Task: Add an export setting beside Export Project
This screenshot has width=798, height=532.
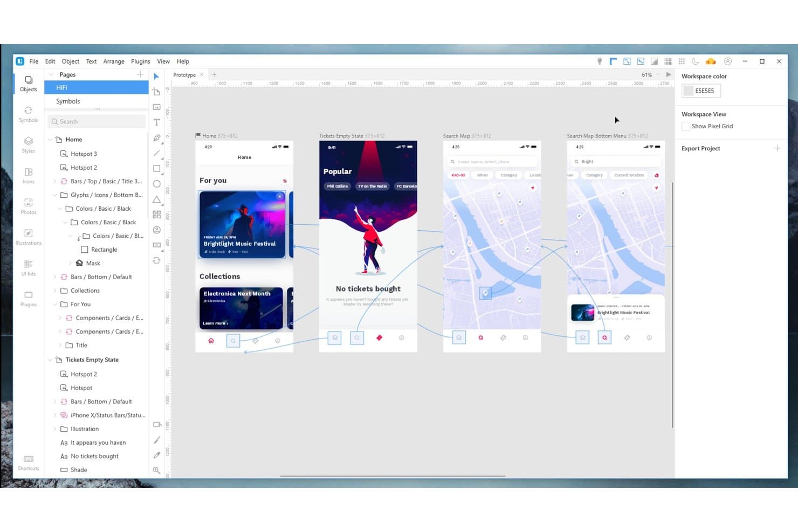Action: 777,148
